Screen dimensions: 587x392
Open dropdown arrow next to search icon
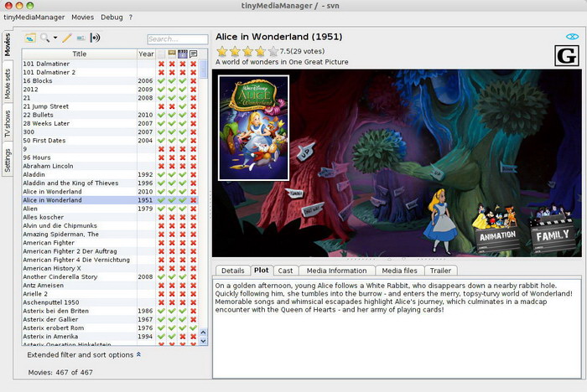(x=55, y=38)
